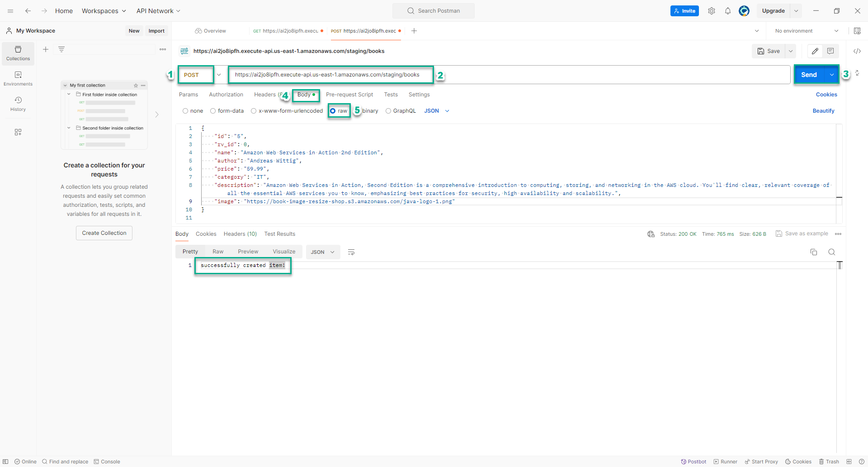Add a new collection with plus icon

pyautogui.click(x=46, y=49)
